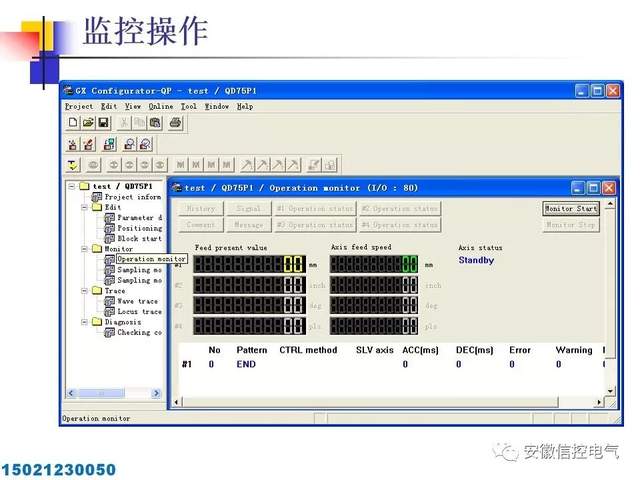
Task: Select Locus trace item in the tree
Action: (x=140, y=312)
